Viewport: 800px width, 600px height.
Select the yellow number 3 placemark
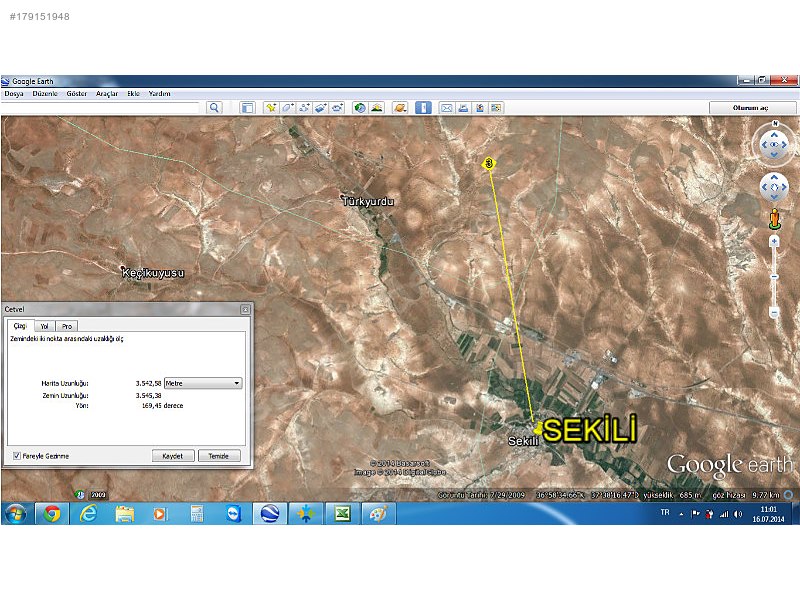tap(489, 163)
